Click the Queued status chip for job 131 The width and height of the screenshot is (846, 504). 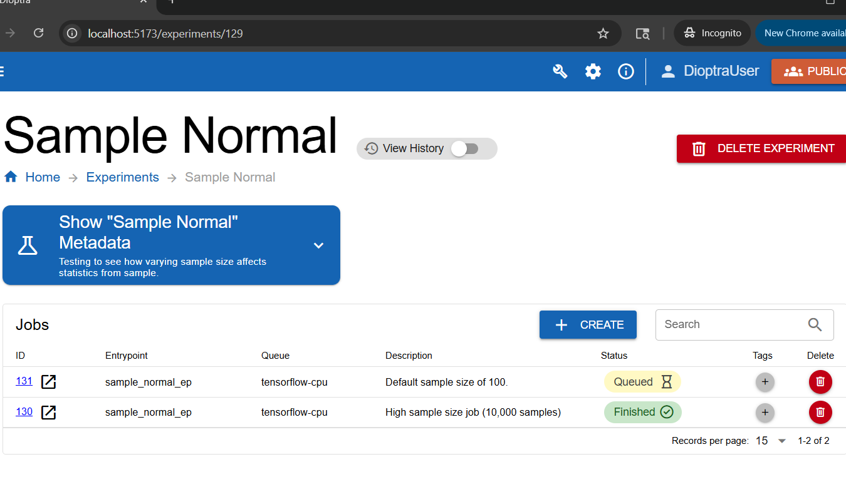642,381
